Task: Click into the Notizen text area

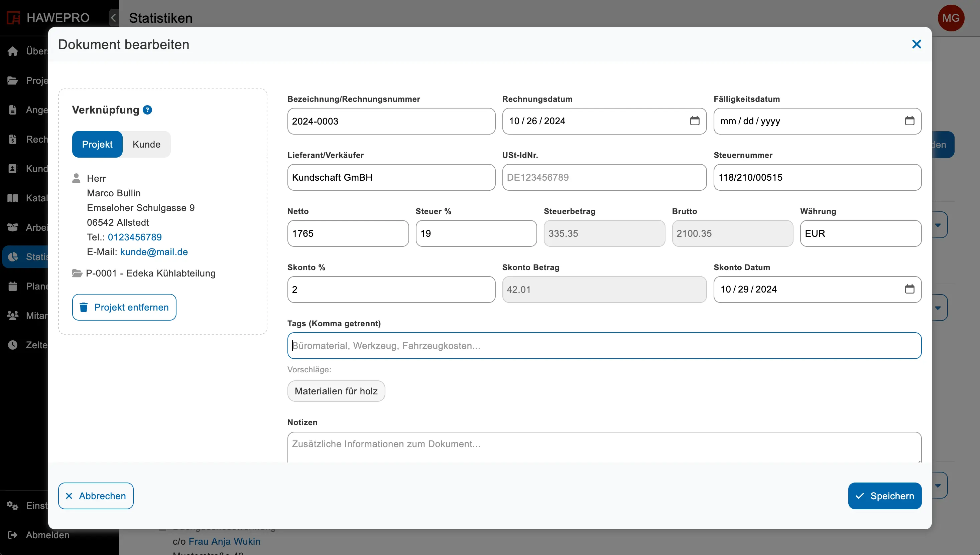Action: click(604, 447)
